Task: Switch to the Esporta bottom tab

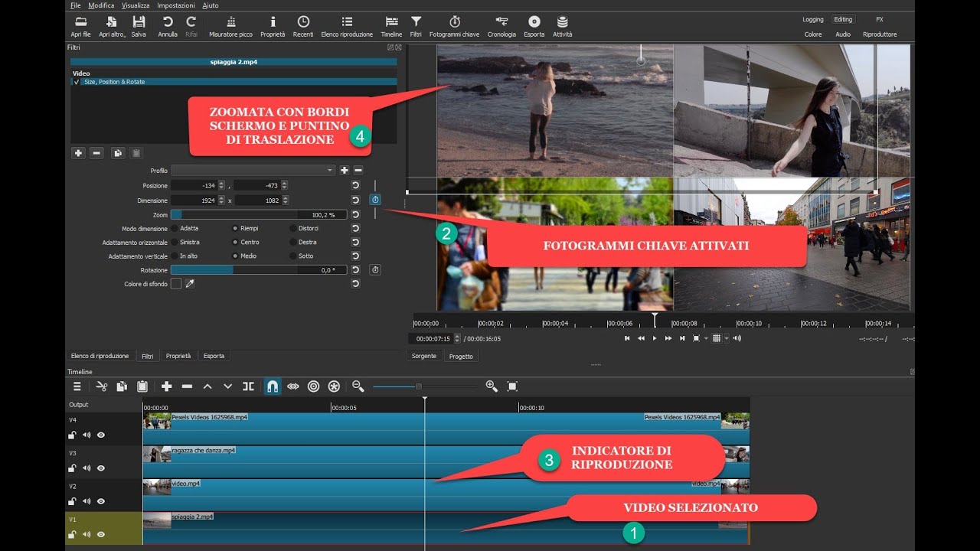Action: point(214,356)
